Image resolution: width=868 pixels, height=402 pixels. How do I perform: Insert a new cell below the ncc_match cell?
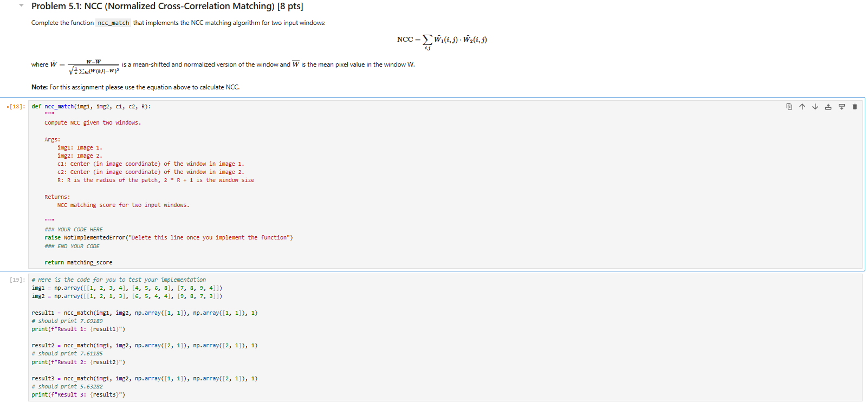(x=841, y=107)
